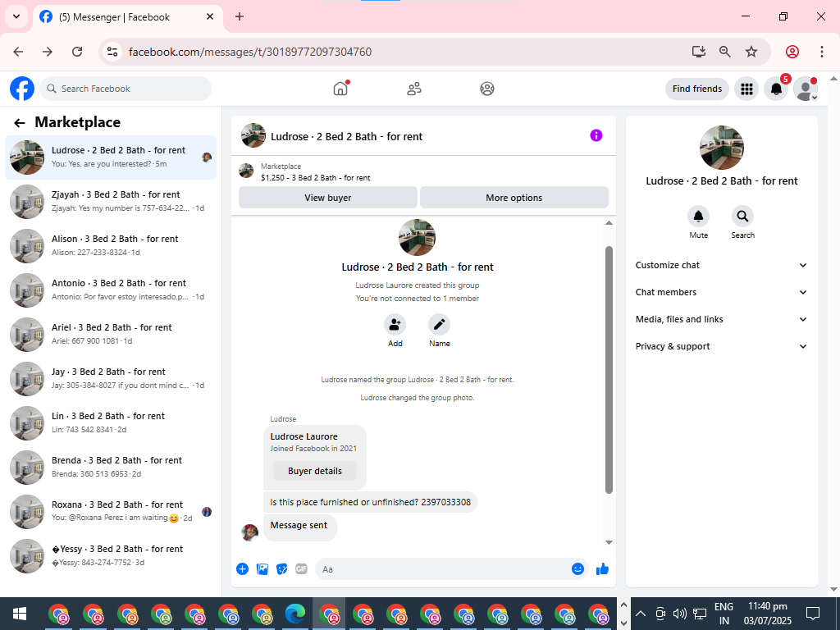Open the Windows Start menu
840x630 pixels.
20,614
